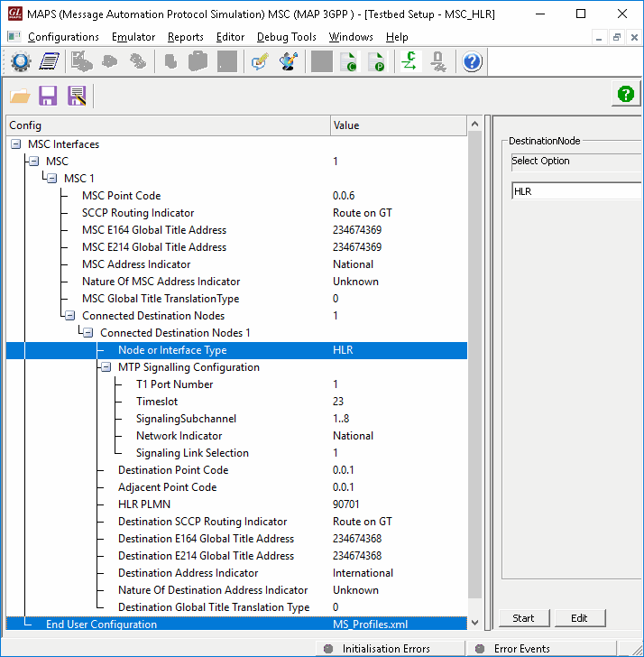The width and height of the screenshot is (644, 657).
Task: Click Initialisation Errors status label
Action: click(x=386, y=649)
